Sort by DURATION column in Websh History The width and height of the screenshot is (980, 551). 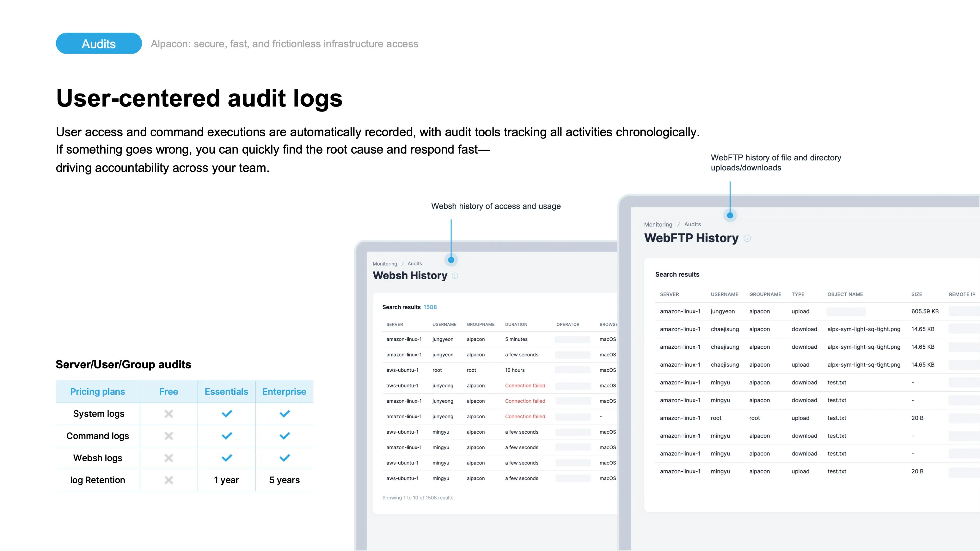pyautogui.click(x=516, y=324)
